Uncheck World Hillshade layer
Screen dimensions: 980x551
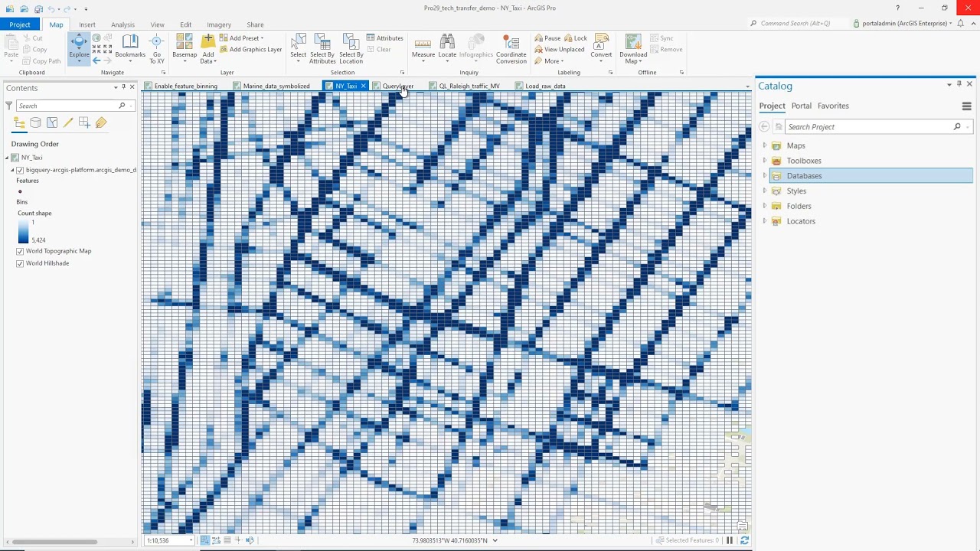click(x=20, y=263)
